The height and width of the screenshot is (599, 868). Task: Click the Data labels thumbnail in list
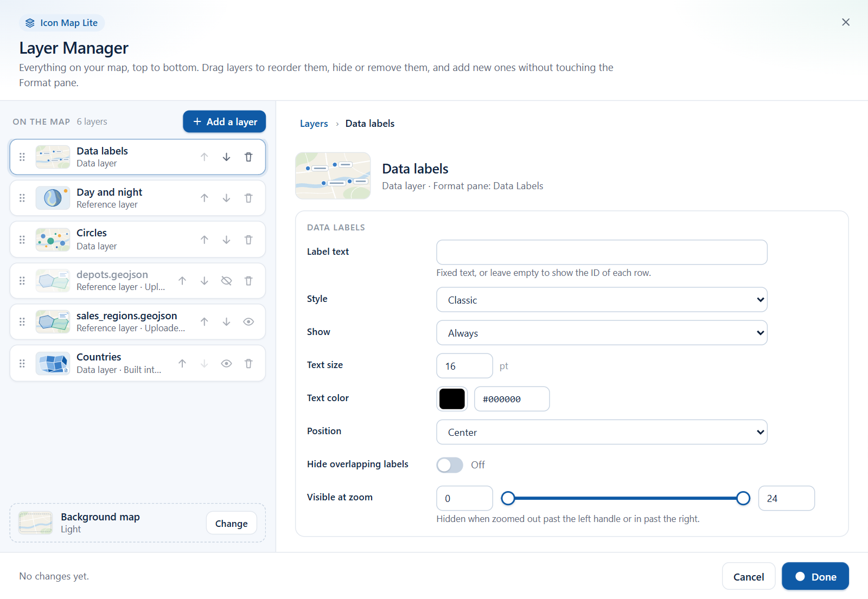[53, 157]
